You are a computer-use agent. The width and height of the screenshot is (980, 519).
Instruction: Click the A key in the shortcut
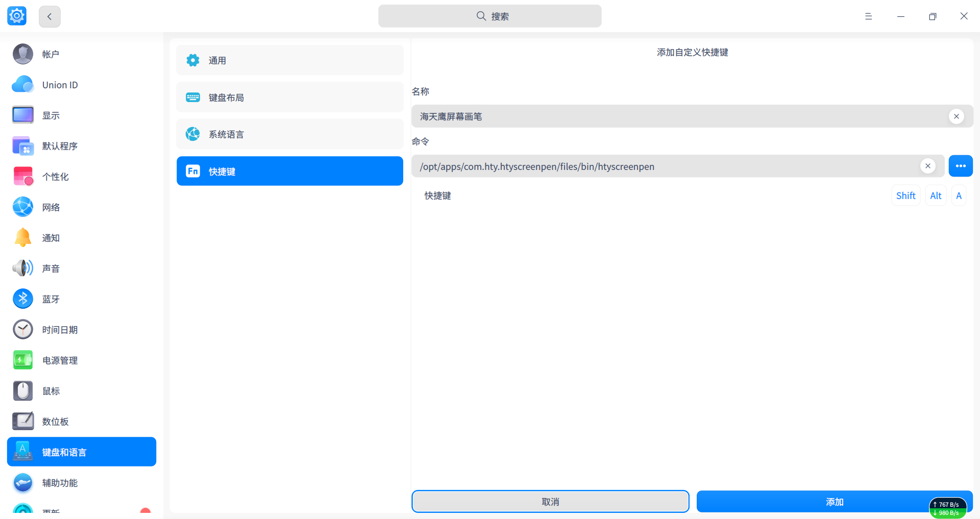(959, 195)
